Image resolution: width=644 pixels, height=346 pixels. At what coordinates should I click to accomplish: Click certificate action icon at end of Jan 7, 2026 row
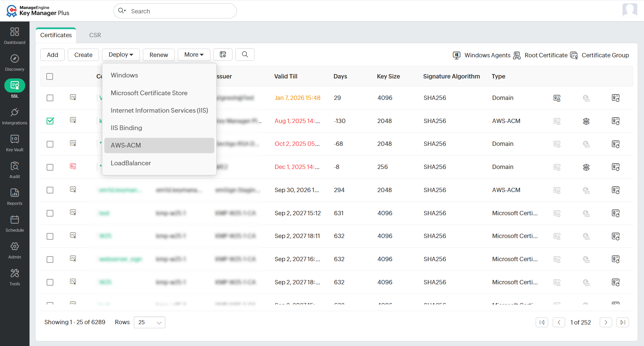point(615,98)
